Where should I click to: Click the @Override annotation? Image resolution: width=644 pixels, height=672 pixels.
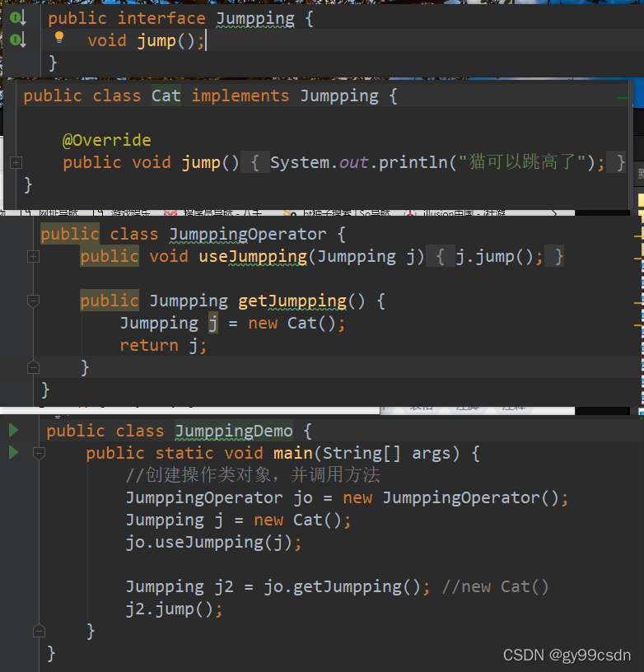[107, 140]
